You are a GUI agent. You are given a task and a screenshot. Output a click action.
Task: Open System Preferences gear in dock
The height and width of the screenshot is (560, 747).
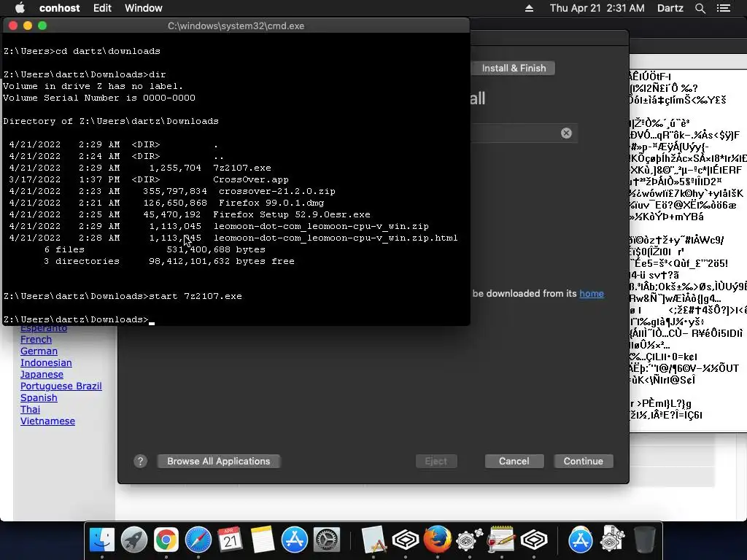click(326, 540)
